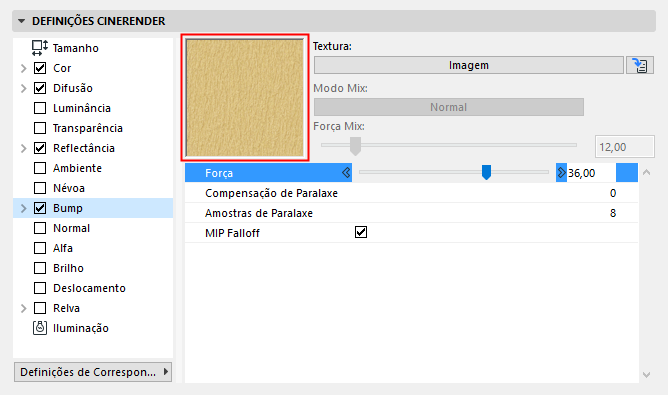Open the Imagem texture button
This screenshot has height=395, width=668.
point(469,65)
